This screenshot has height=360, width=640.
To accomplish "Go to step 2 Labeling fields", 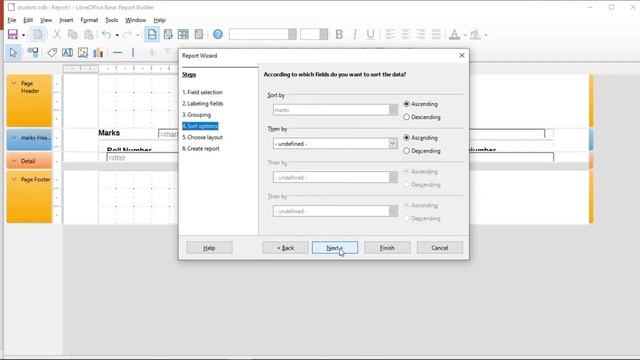I will 202,104.
